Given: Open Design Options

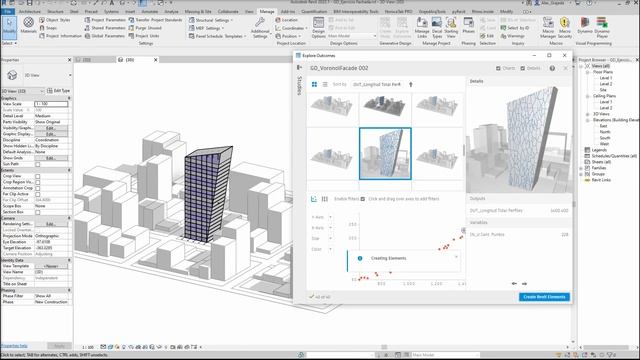Looking at the screenshot, I should click(x=318, y=28).
